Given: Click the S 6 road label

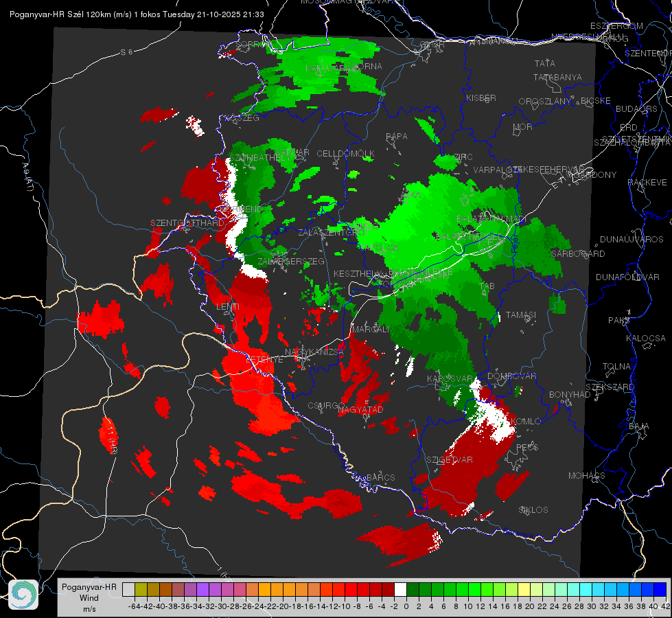Looking at the screenshot, I should (x=126, y=52).
